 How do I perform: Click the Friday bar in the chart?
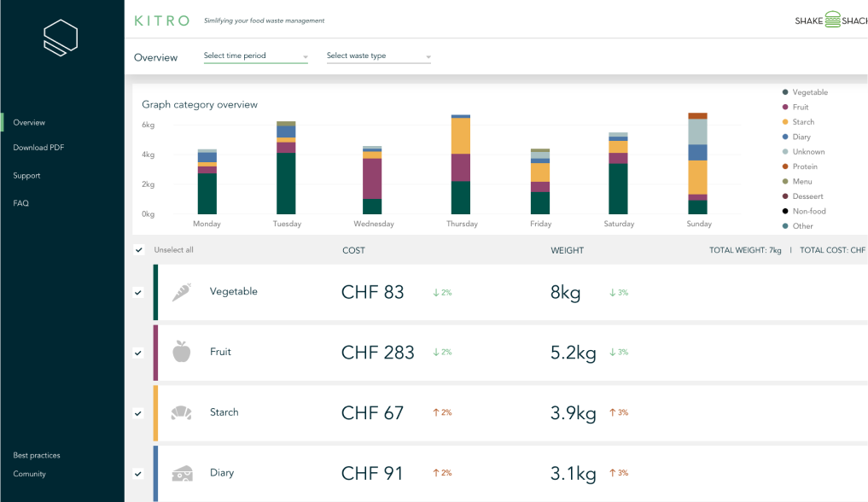pos(540,182)
